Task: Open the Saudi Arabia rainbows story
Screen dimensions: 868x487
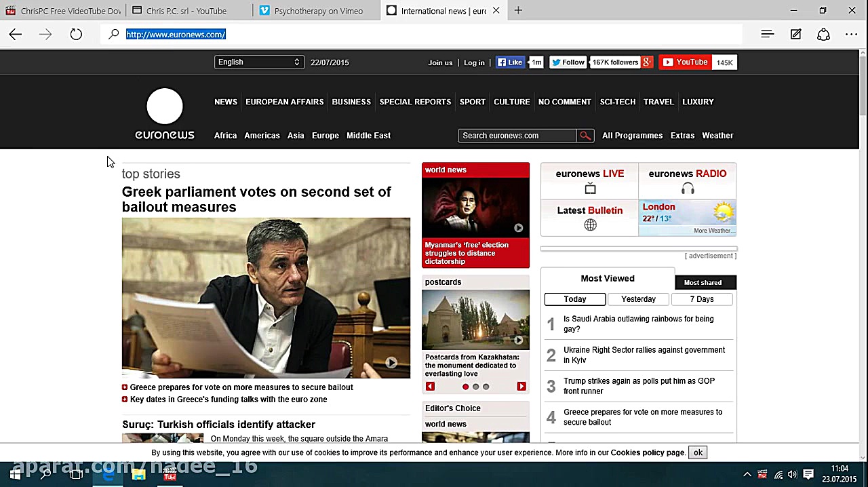Action: click(638, 324)
